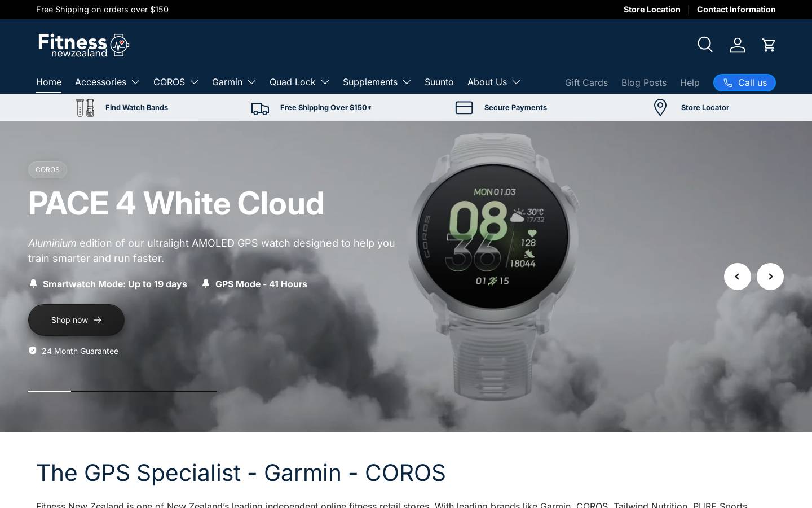Open the account login icon
This screenshot has height=508, width=812.
pos(738,45)
